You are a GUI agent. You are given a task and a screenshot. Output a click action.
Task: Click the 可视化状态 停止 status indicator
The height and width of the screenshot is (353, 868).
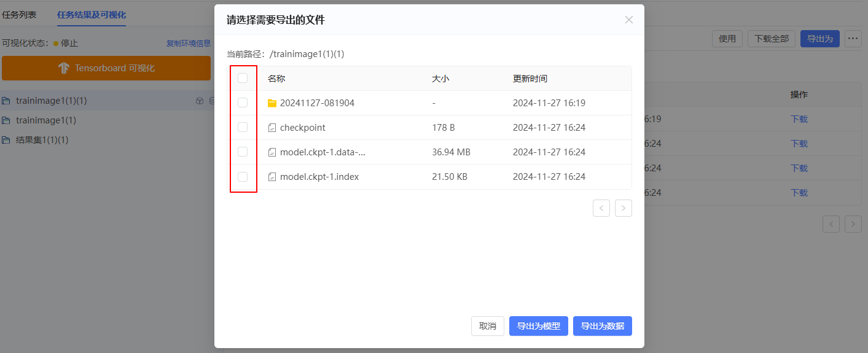[40, 44]
